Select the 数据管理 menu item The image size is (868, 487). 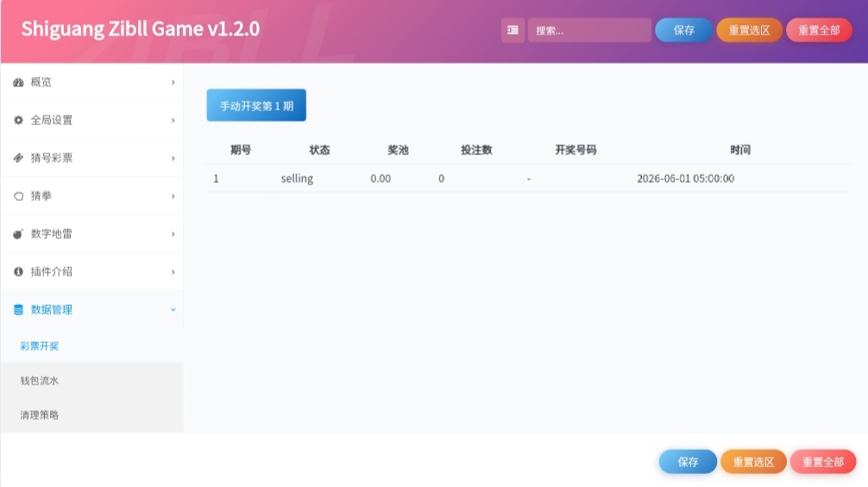92,309
